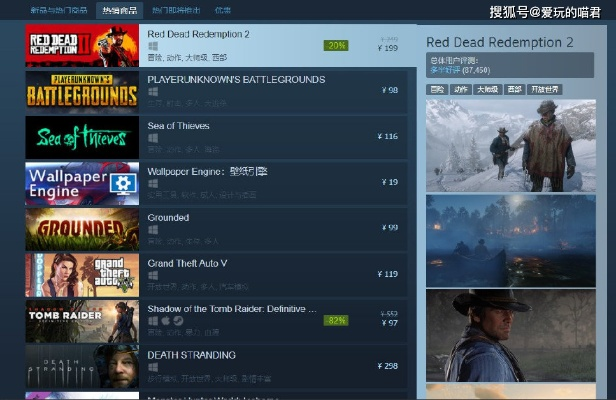Open the 优惠 tab
Viewport: 616px width, 400px height.
pos(223,10)
